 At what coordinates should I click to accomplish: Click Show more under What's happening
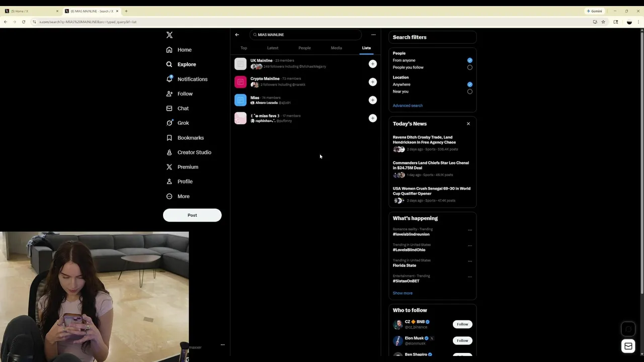click(x=403, y=293)
